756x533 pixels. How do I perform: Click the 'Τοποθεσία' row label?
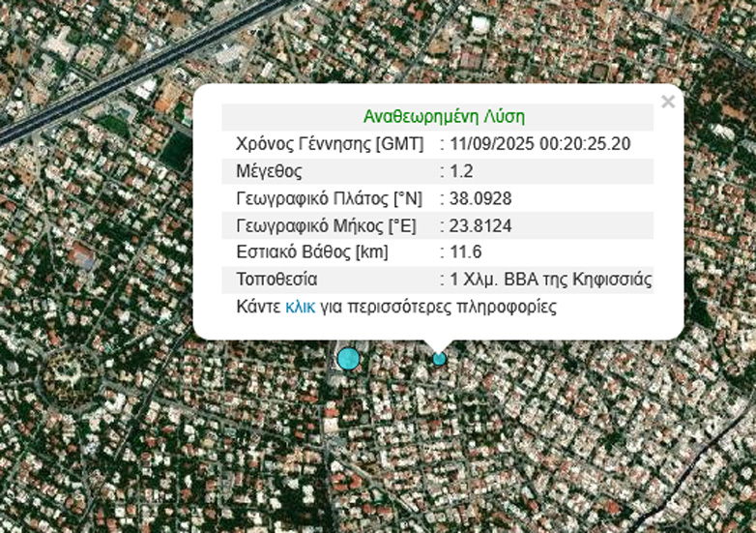[276, 280]
